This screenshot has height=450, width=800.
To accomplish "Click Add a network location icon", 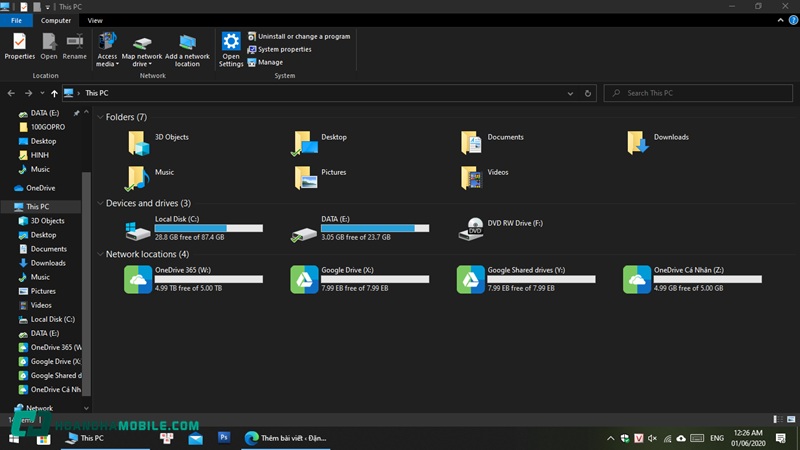I will click(187, 47).
